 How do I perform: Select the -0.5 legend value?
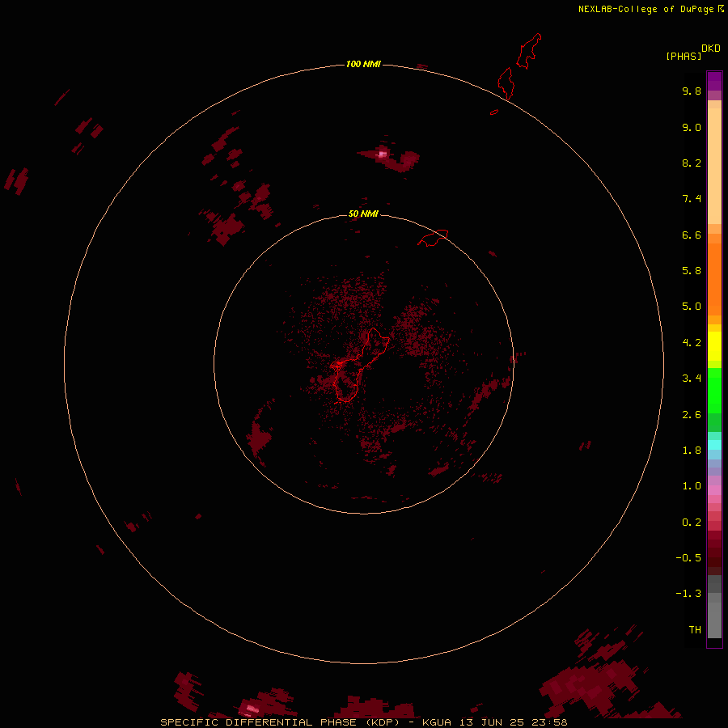[688, 558]
